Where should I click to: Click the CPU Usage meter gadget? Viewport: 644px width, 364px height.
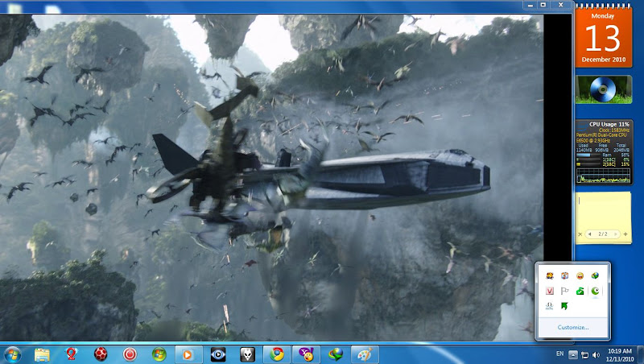(x=604, y=152)
